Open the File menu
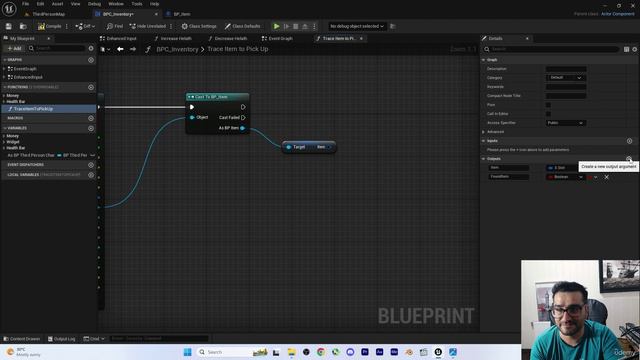This screenshot has width=640, height=360. click(x=25, y=4)
